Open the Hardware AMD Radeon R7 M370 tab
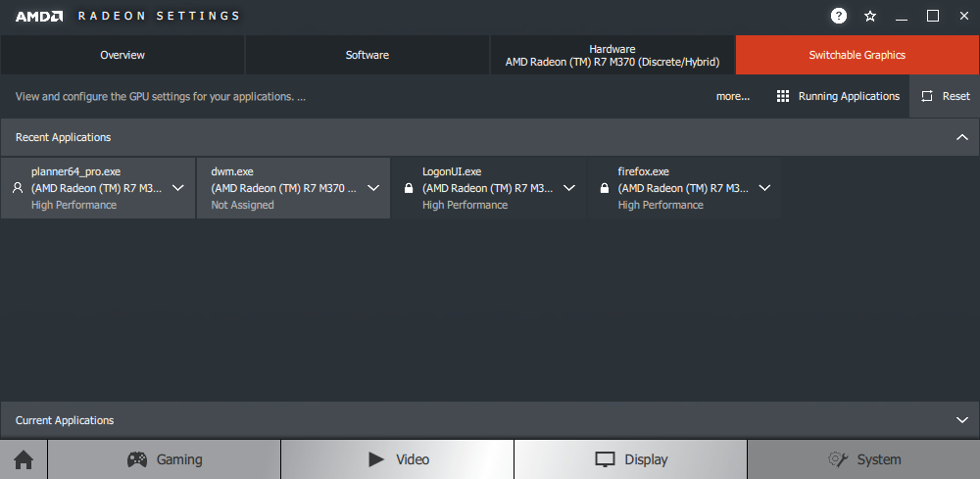This screenshot has width=980, height=479. point(612,55)
